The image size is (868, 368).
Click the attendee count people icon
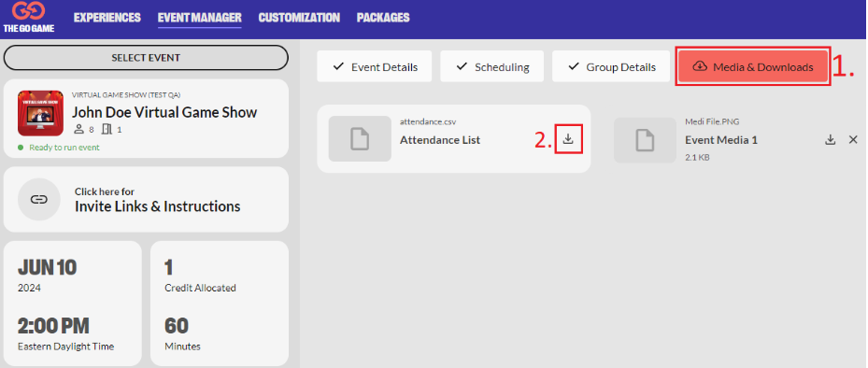tap(78, 130)
